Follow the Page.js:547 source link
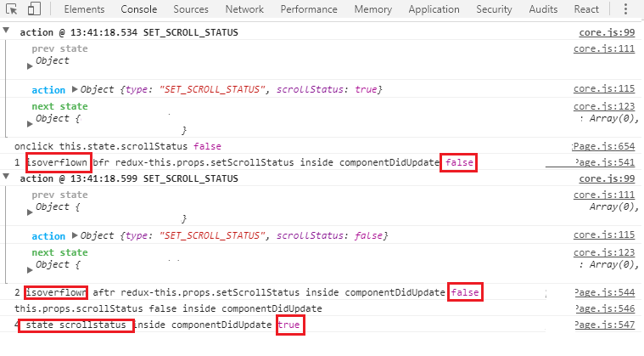Viewport: 644px width, 356px height. point(605,325)
